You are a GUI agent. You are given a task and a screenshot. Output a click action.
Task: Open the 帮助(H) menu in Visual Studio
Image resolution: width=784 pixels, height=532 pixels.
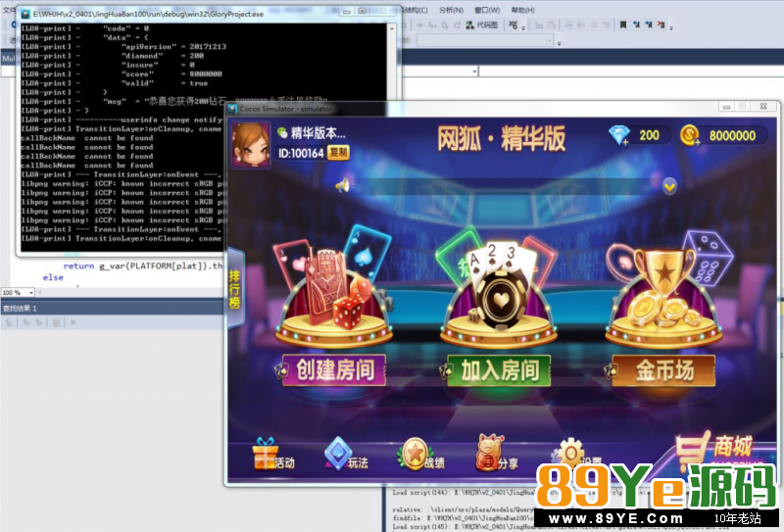point(523,10)
